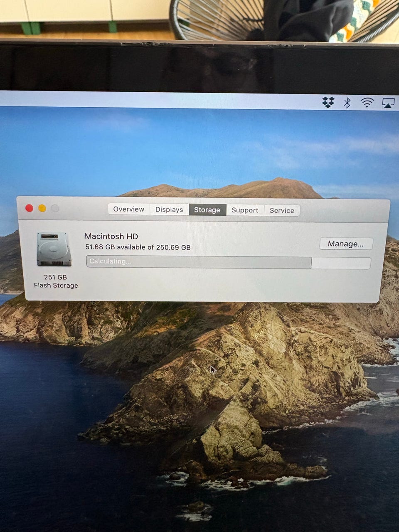This screenshot has width=399, height=532.
Task: Open the Service tab
Action: coord(282,211)
